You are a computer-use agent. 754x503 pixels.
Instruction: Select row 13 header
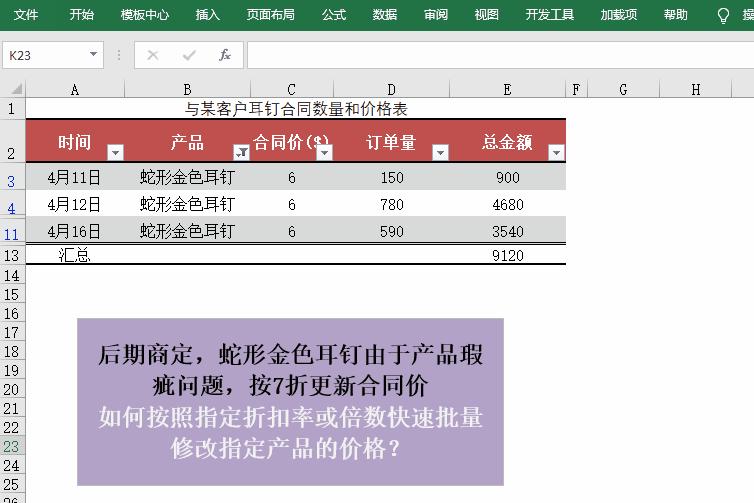click(x=12, y=255)
